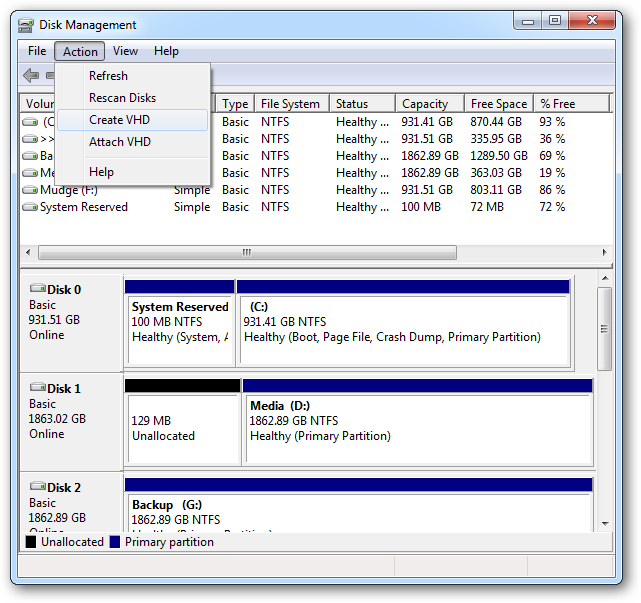Select the Mudge (F:) volume row

pos(317,190)
